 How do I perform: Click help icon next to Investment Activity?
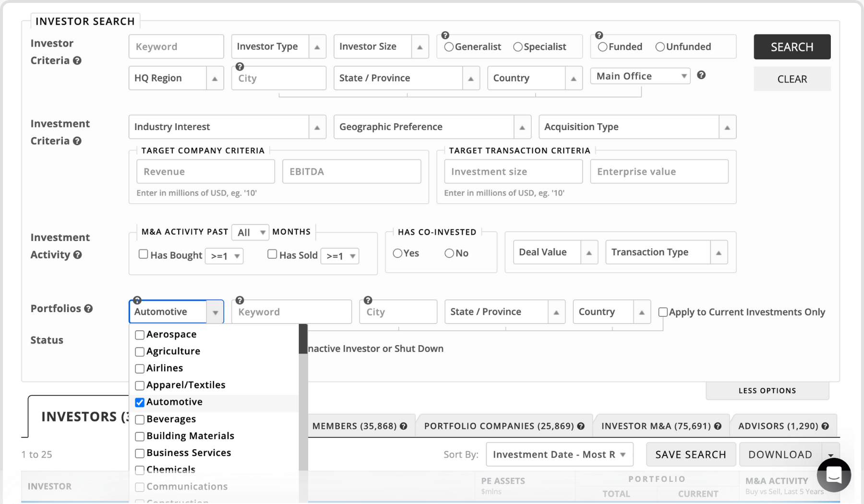(77, 255)
